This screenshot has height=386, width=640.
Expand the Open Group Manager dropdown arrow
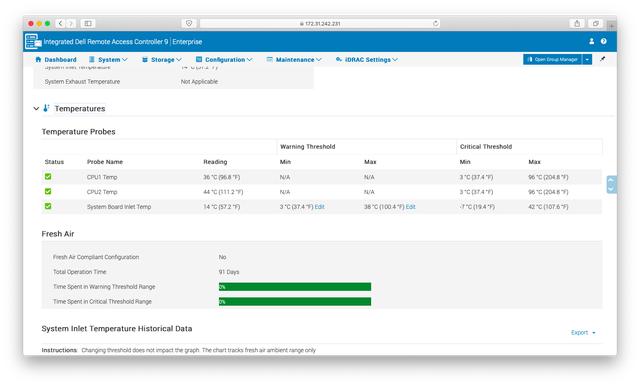(587, 60)
